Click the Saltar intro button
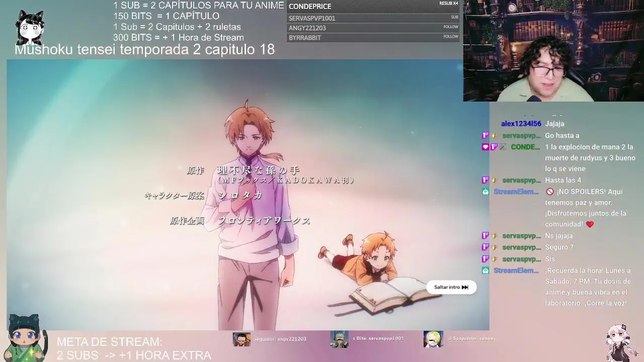Image resolution: width=644 pixels, height=362 pixels. [451, 287]
